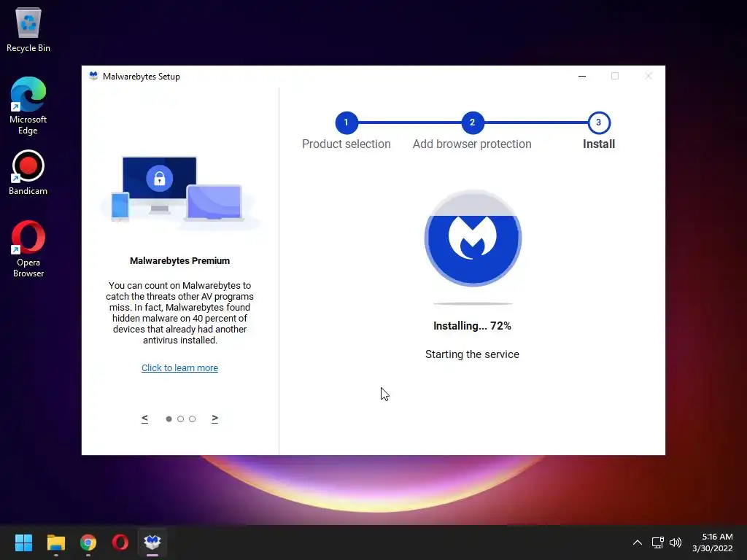Minimize the Malwarebytes Setup window
Image resolution: width=747 pixels, height=560 pixels.
click(x=582, y=76)
